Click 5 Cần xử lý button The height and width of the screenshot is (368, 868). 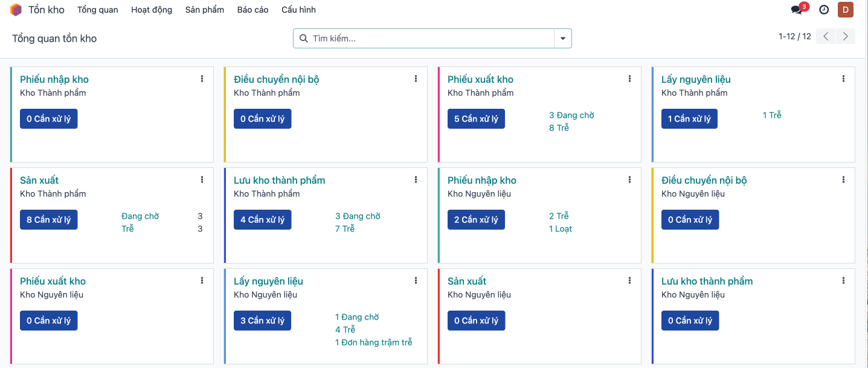(x=476, y=119)
